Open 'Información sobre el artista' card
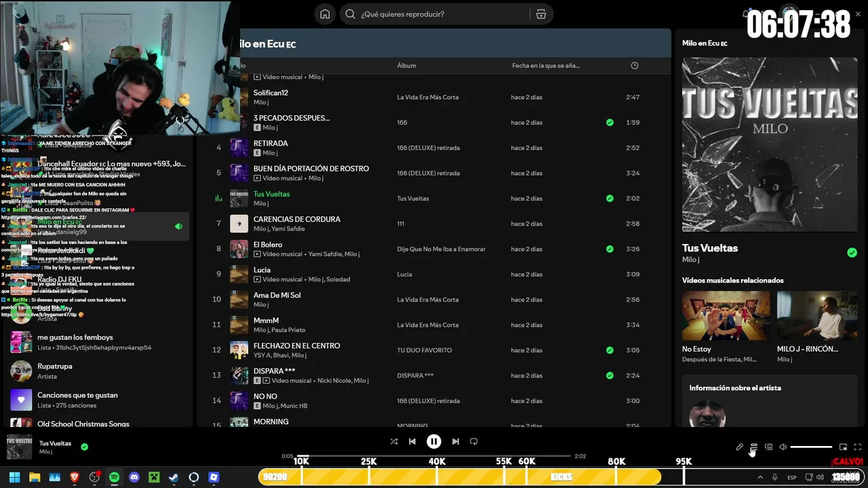868x488 pixels. pyautogui.click(x=770, y=401)
